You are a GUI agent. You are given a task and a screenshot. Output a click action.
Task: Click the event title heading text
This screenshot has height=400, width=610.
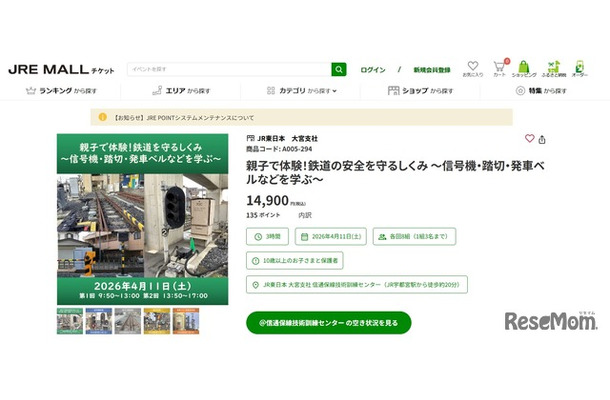click(x=395, y=172)
